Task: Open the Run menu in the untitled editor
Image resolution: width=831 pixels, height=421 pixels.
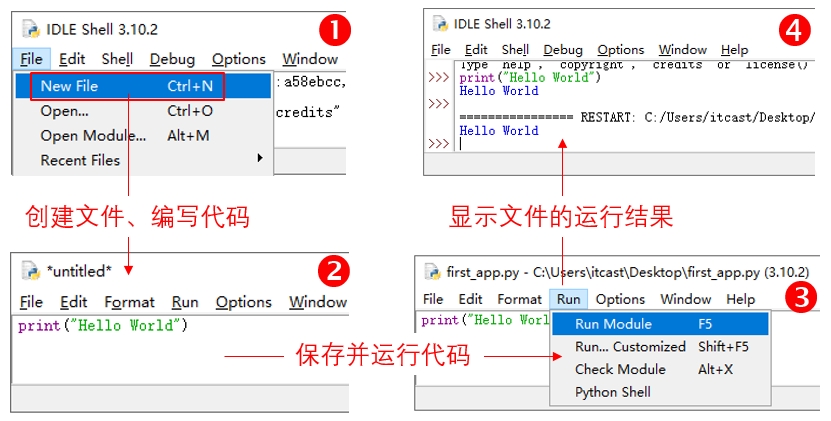Action: 185,302
